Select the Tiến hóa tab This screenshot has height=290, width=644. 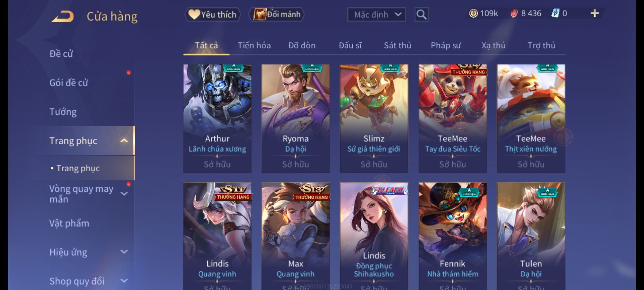[x=254, y=45]
